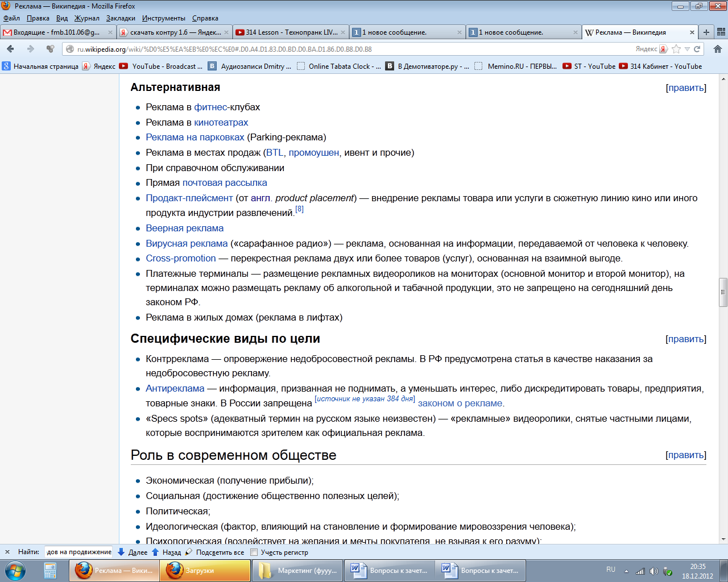The width and height of the screenshot is (728, 582).
Task: Open the tab groups icon
Action: click(x=721, y=32)
